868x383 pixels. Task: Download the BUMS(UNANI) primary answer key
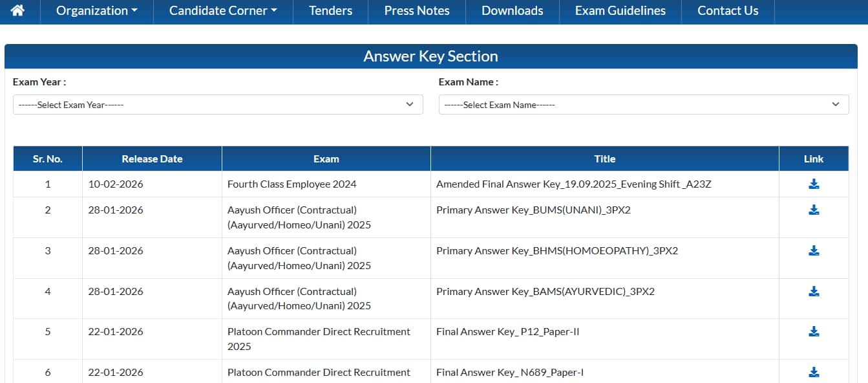point(814,210)
